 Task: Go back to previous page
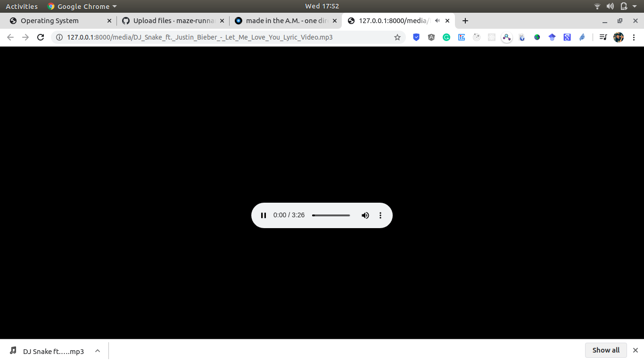click(x=10, y=37)
